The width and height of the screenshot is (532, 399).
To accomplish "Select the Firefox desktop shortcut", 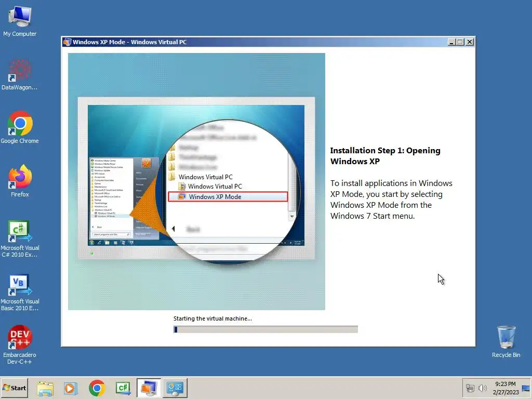I will click(20, 181).
